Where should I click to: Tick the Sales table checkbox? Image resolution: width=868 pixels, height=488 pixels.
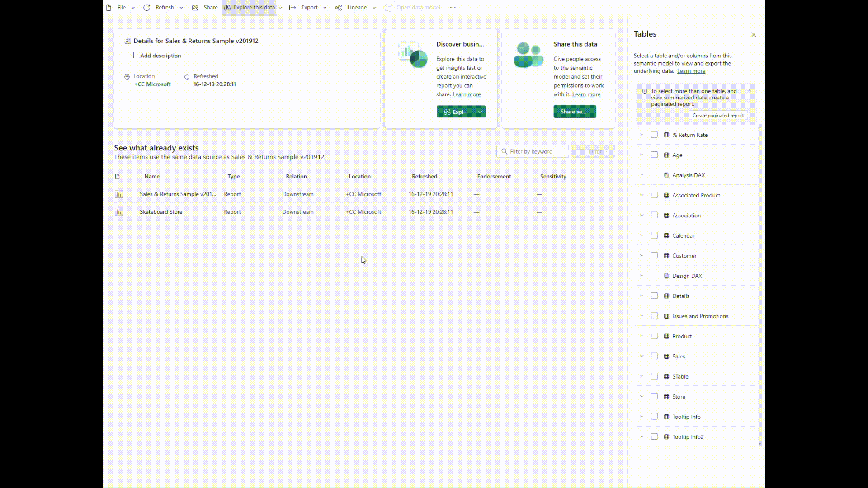click(x=654, y=357)
